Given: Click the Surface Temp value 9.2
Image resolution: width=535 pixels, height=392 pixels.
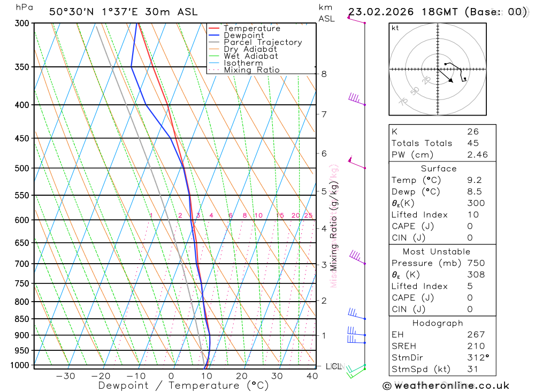Looking at the screenshot, I should point(474,180).
